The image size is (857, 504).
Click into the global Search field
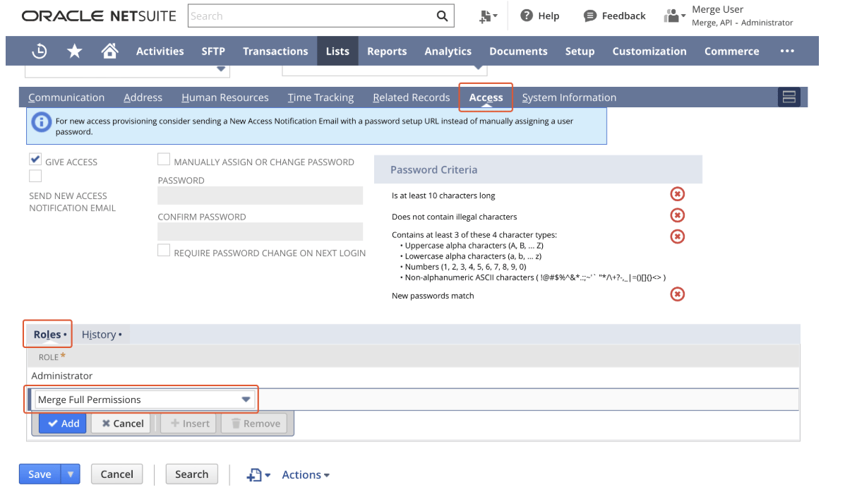tap(311, 16)
